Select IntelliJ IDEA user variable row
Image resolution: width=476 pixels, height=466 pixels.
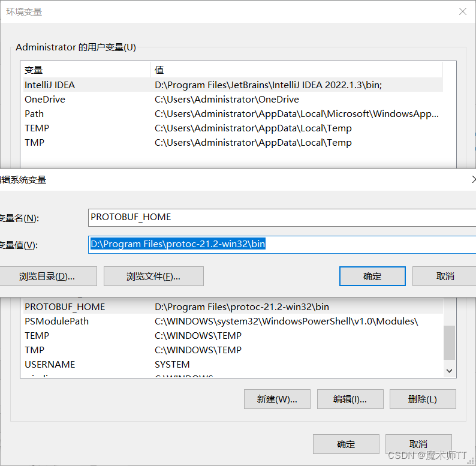233,85
